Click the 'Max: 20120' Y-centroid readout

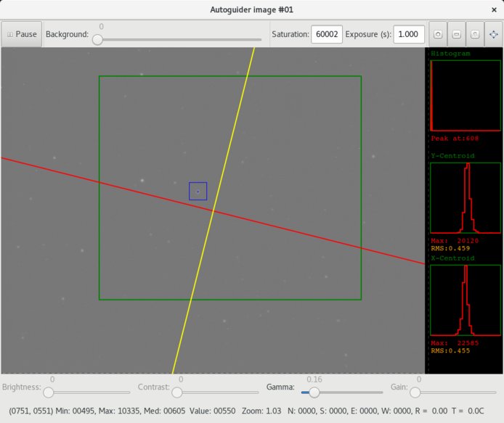click(455, 241)
